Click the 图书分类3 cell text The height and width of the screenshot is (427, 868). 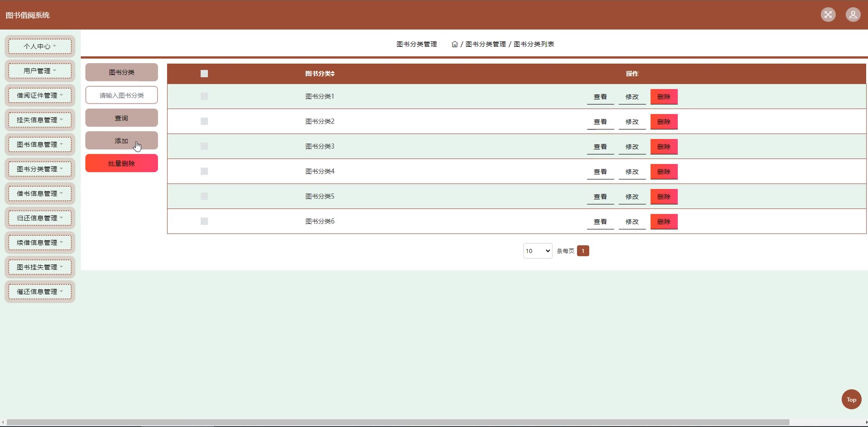coord(320,146)
